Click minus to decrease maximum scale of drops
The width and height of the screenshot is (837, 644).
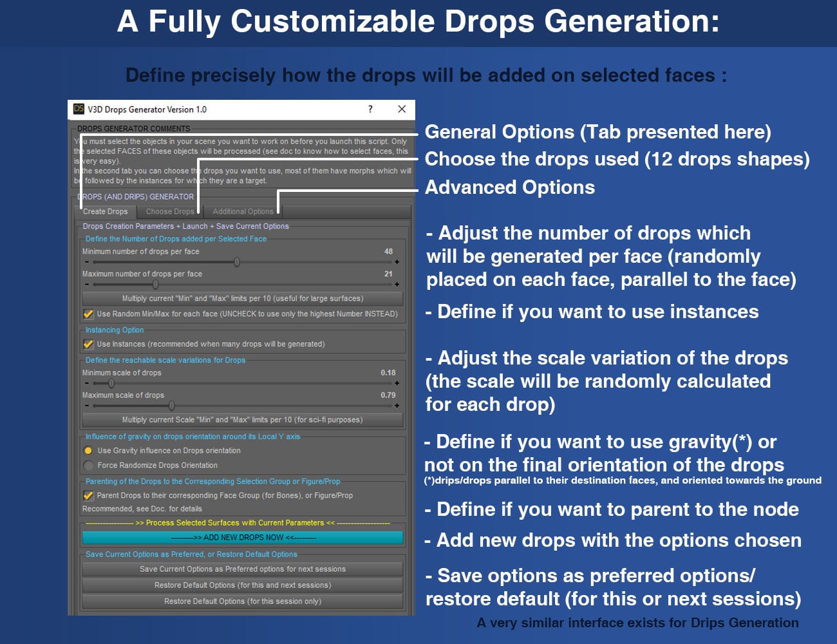click(x=86, y=405)
